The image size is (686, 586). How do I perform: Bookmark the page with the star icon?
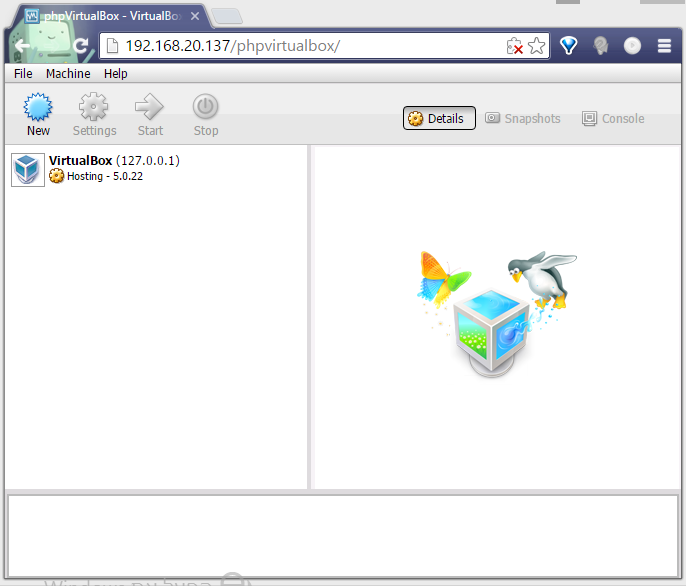pyautogui.click(x=537, y=46)
